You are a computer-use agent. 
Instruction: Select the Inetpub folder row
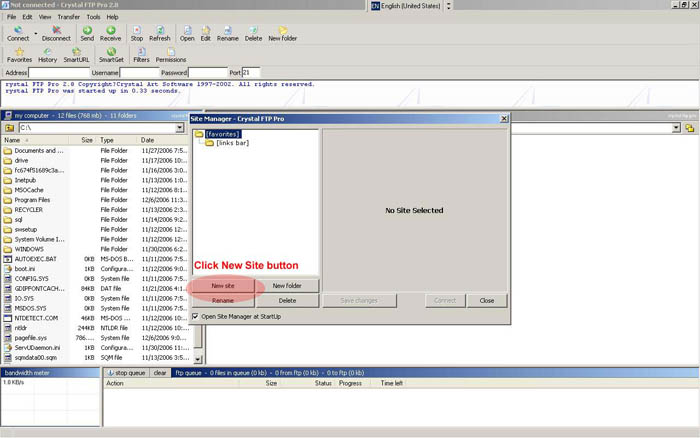pyautogui.click(x=96, y=180)
